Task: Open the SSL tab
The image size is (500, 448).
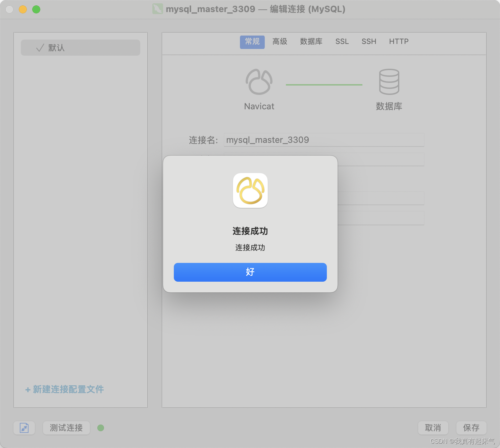Action: tap(342, 42)
